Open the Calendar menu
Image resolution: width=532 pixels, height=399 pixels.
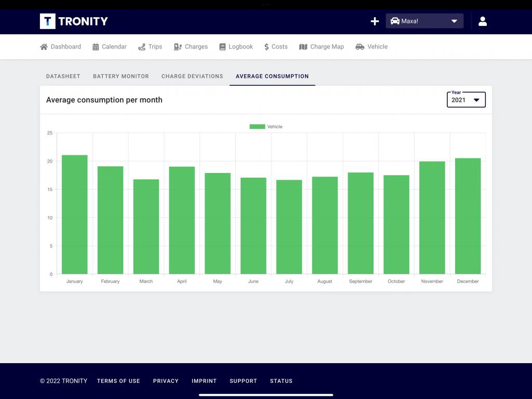(110, 47)
